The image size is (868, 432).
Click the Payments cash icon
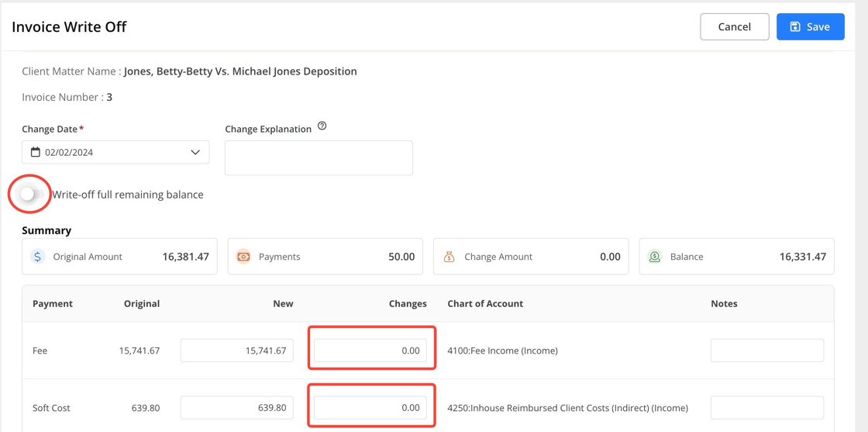(243, 257)
